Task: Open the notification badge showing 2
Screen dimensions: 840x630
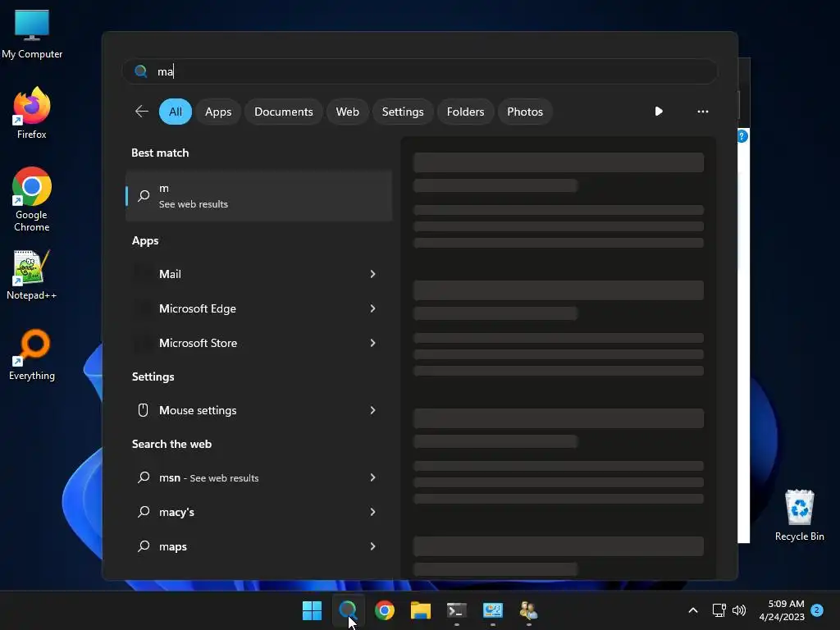Action: (x=816, y=610)
